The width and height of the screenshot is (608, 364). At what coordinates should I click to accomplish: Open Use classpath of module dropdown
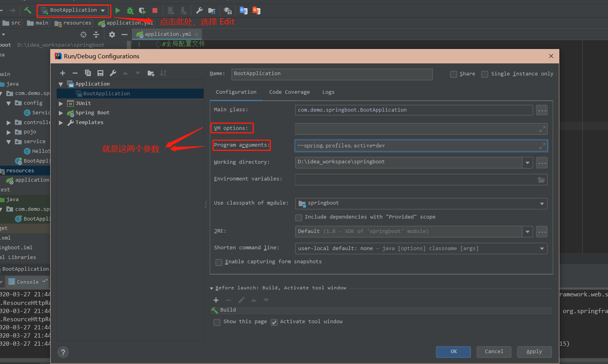(542, 204)
